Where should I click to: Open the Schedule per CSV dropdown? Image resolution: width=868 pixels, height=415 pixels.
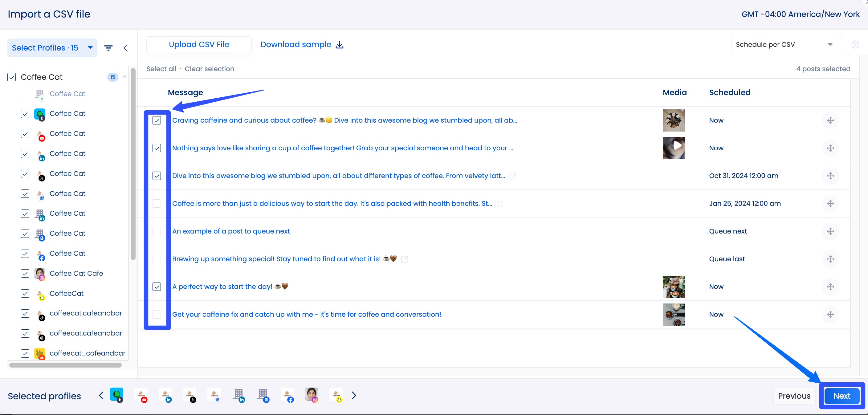tap(786, 44)
